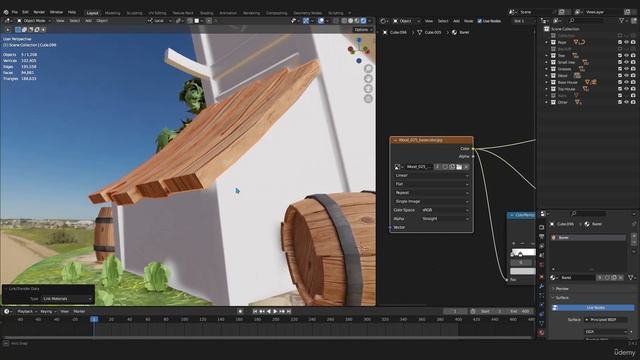Toggle Use Nodes checkbox in node editor
The height and width of the screenshot is (360, 640).
[480, 21]
